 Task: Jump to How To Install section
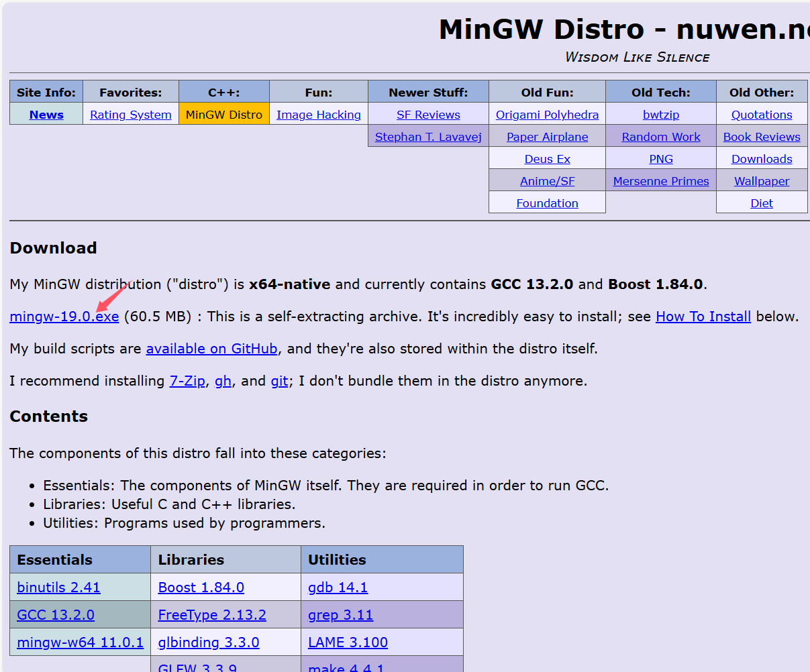pyautogui.click(x=703, y=317)
